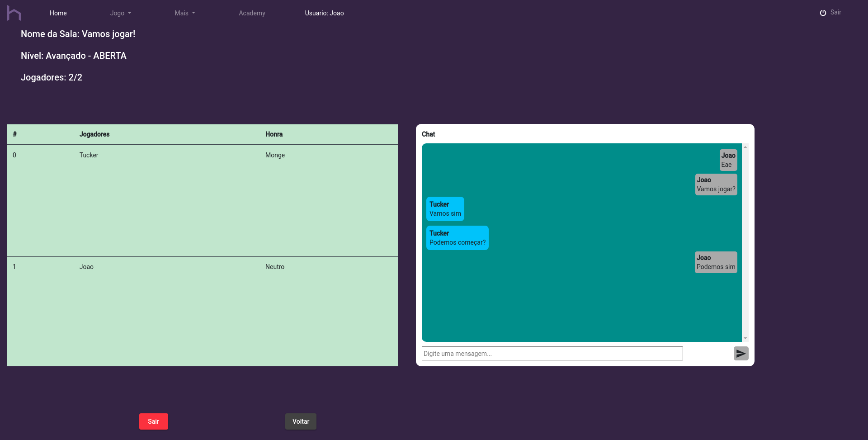Click the # column header
The height and width of the screenshot is (440, 868).
[x=15, y=134]
